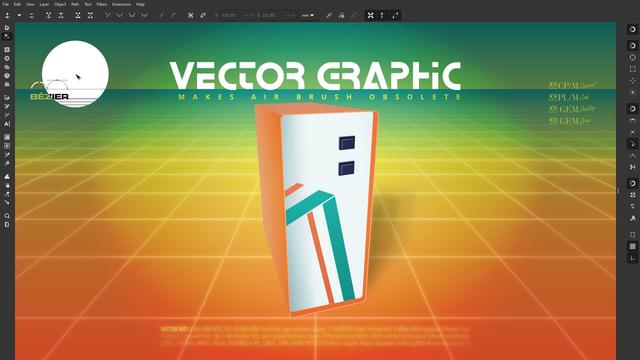Select the Pencil freehand tool
The height and width of the screenshot is (360, 640).
coord(7,106)
